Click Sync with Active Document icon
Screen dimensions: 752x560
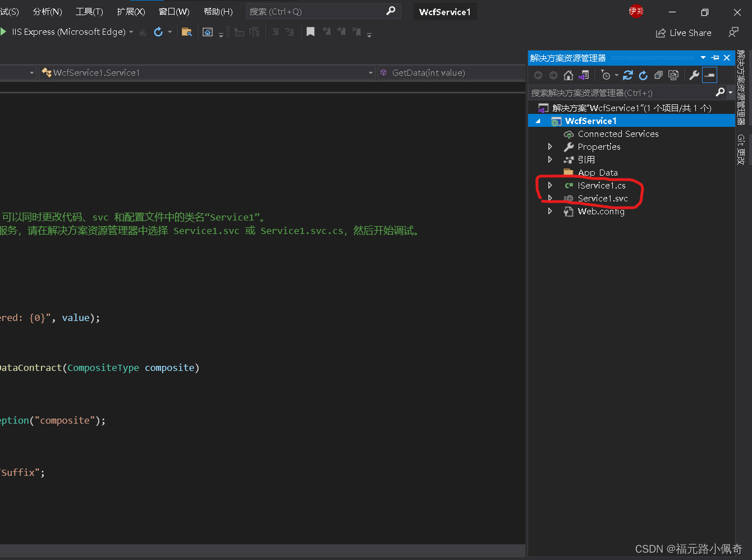(x=628, y=75)
